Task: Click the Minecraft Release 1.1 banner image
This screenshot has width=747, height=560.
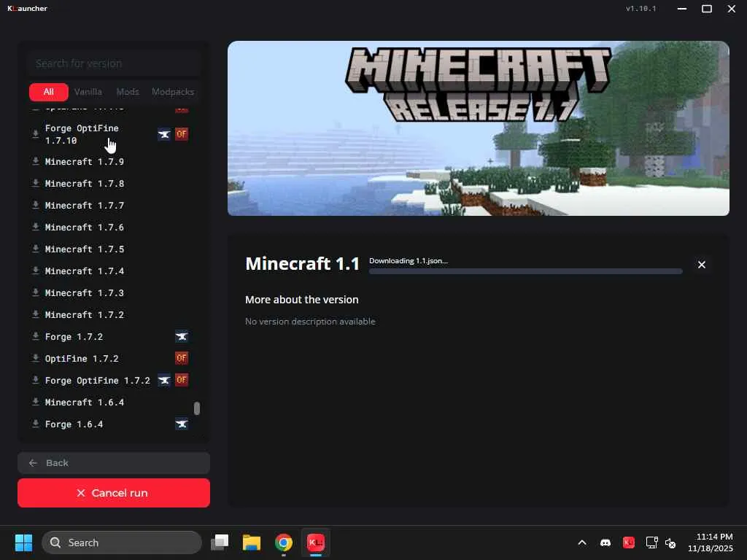Action: click(x=479, y=128)
